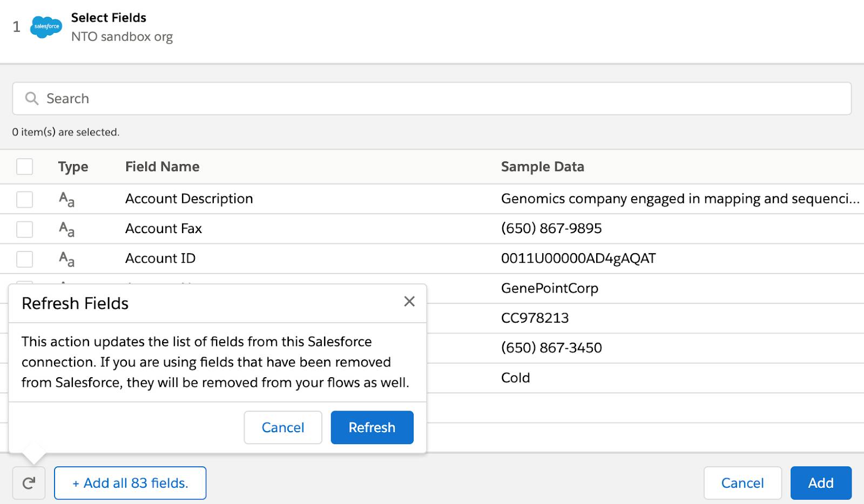Click the text type icon for Account Description
The height and width of the screenshot is (504, 864).
coord(66,199)
